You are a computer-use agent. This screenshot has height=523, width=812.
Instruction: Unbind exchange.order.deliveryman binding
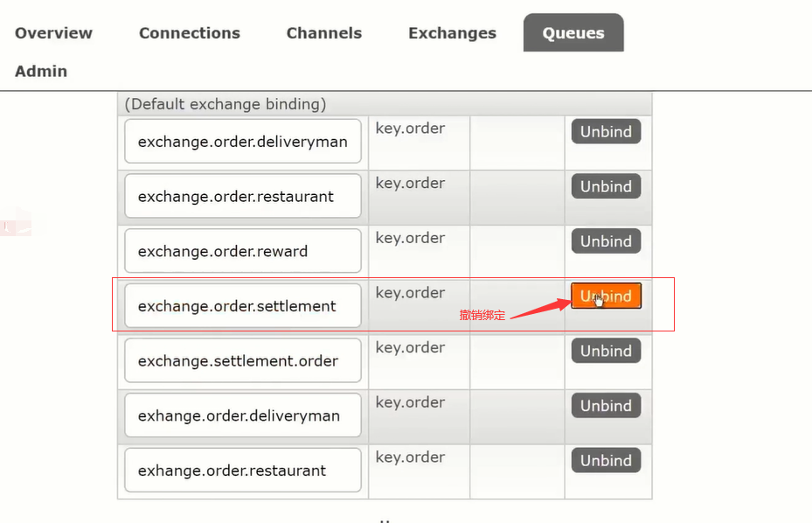click(x=606, y=132)
